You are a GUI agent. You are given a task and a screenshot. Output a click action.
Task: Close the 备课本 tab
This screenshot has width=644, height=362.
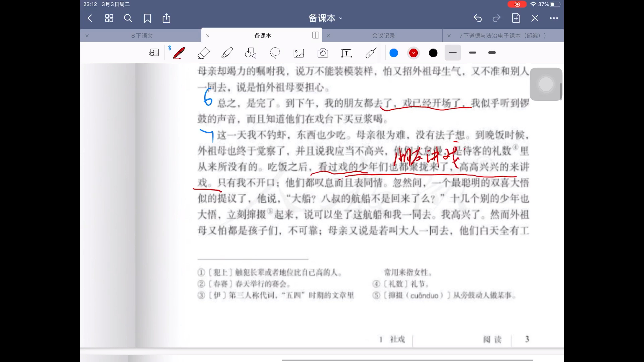208,36
